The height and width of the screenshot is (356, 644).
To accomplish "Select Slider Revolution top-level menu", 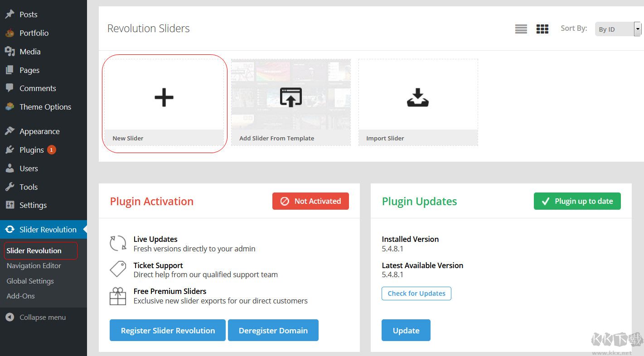I will pos(44,230).
